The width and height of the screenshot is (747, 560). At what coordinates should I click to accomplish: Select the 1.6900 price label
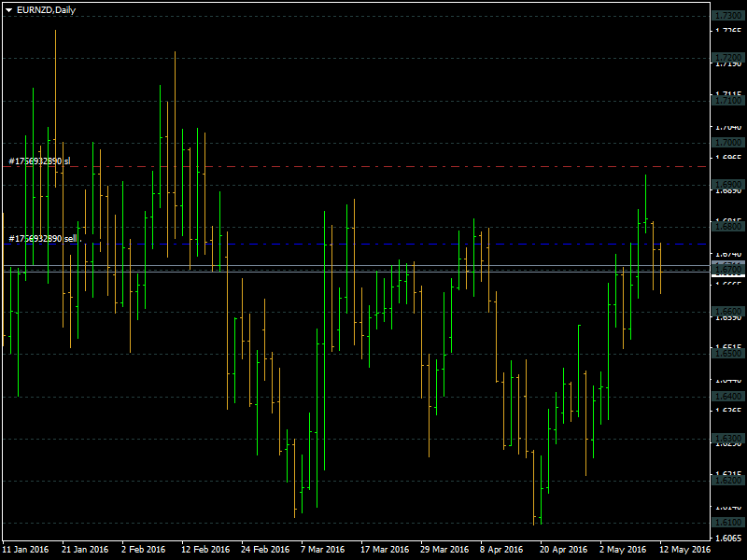click(728, 184)
